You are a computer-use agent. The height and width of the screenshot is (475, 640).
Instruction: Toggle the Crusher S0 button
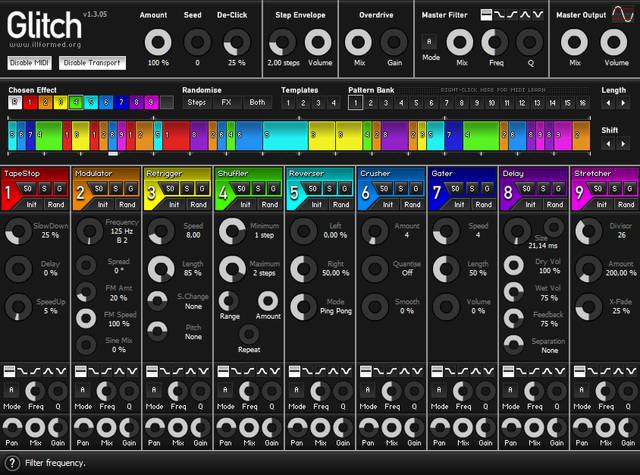(384, 189)
